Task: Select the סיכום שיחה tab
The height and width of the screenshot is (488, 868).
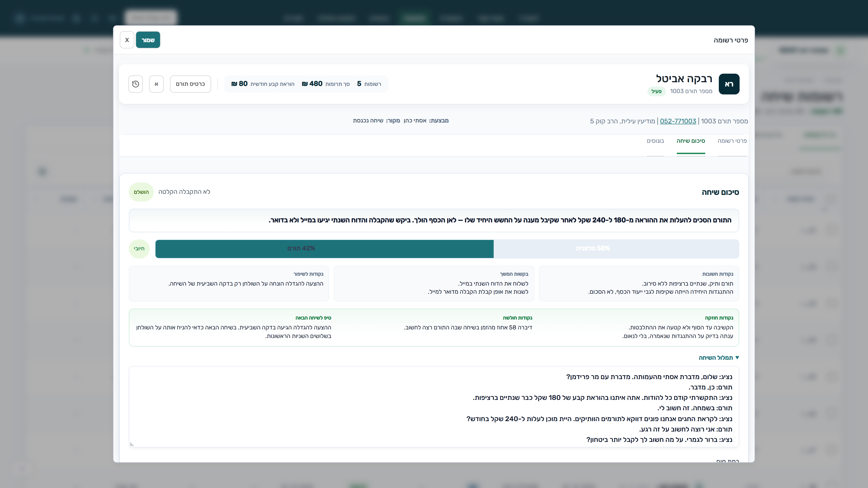Action: coord(690,141)
